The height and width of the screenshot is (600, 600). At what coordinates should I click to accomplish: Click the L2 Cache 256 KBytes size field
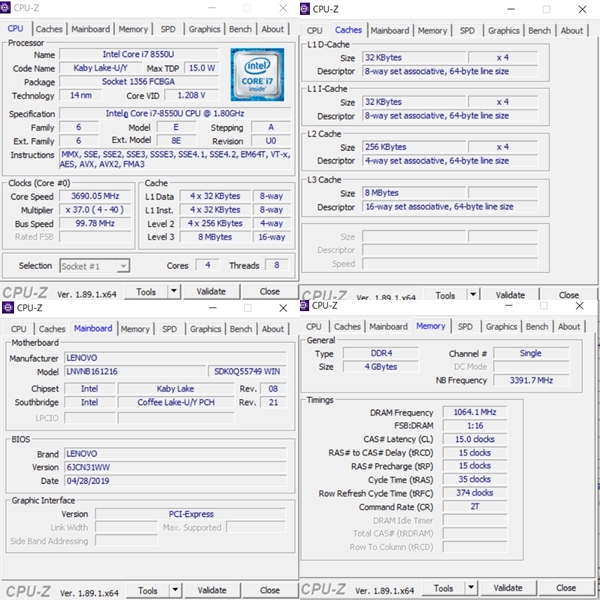point(414,147)
